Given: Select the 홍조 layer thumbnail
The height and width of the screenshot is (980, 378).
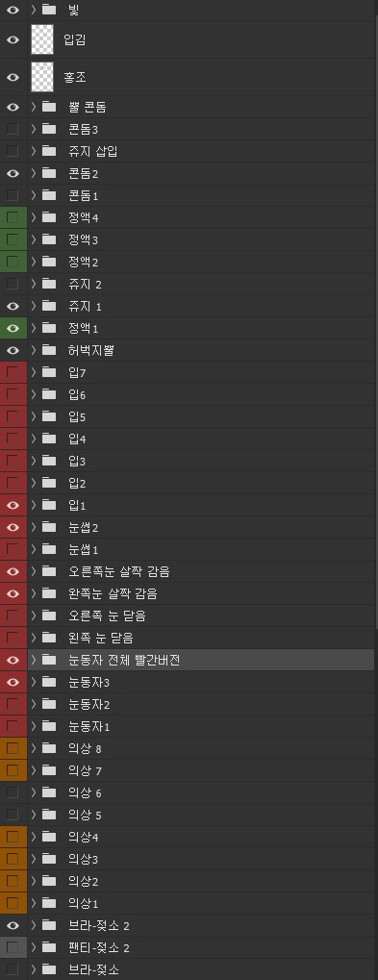Looking at the screenshot, I should click(42, 78).
